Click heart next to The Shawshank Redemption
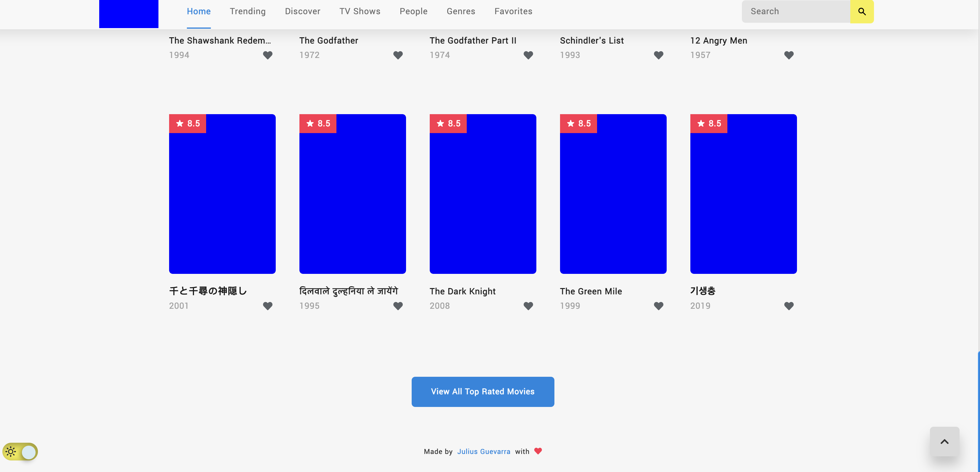The width and height of the screenshot is (980, 472). point(267,55)
